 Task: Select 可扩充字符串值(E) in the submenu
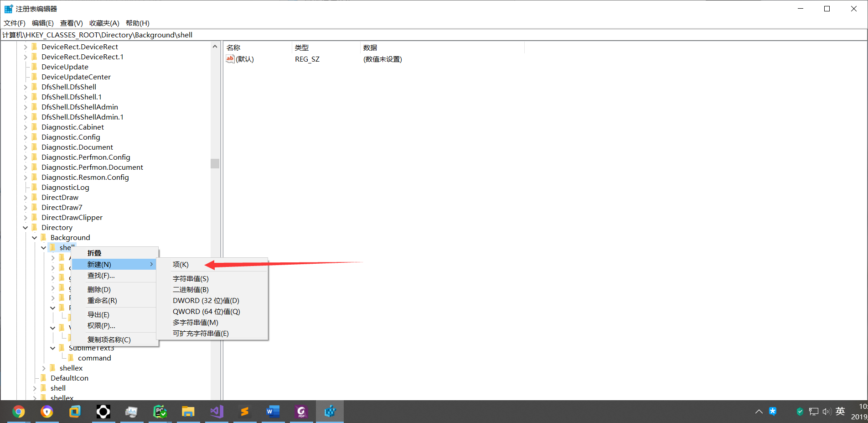212,333
